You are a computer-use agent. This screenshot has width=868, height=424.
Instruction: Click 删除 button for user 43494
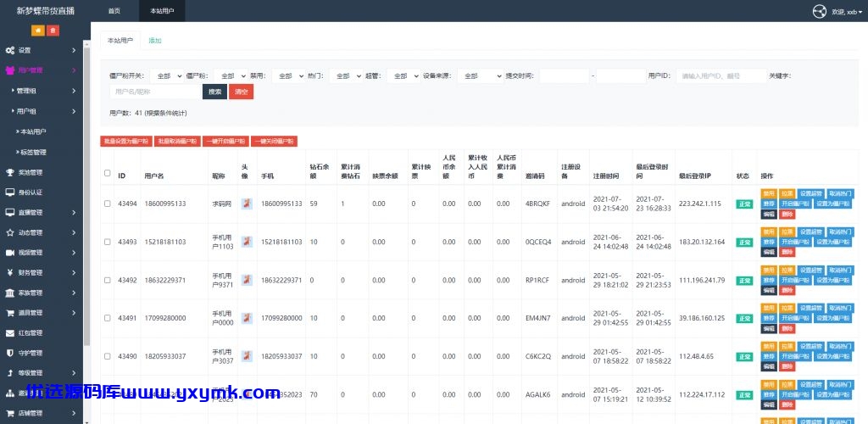coord(787,215)
